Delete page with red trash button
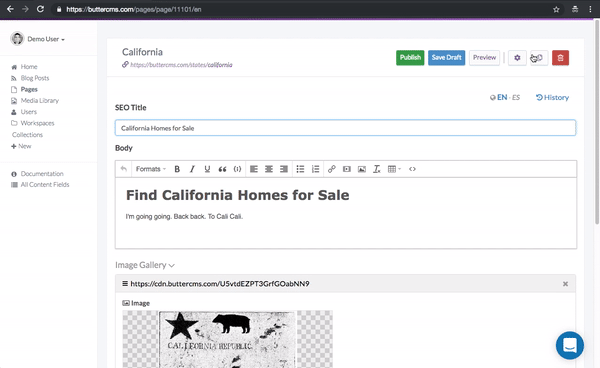Screen dimensions: 600x368 coord(560,58)
